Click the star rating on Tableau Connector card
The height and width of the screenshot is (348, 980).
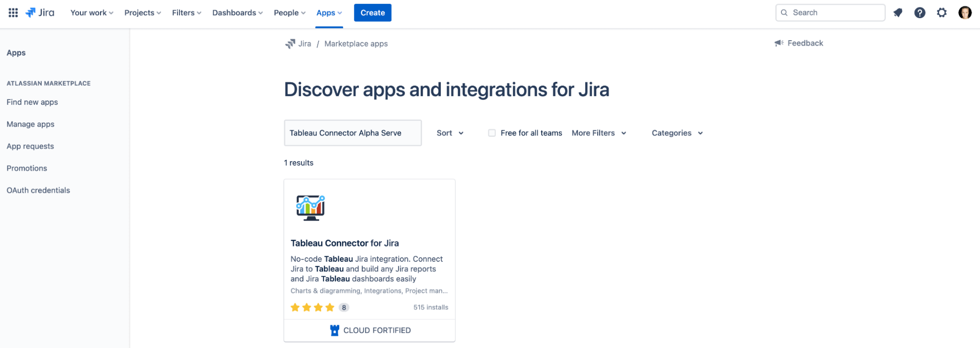312,307
